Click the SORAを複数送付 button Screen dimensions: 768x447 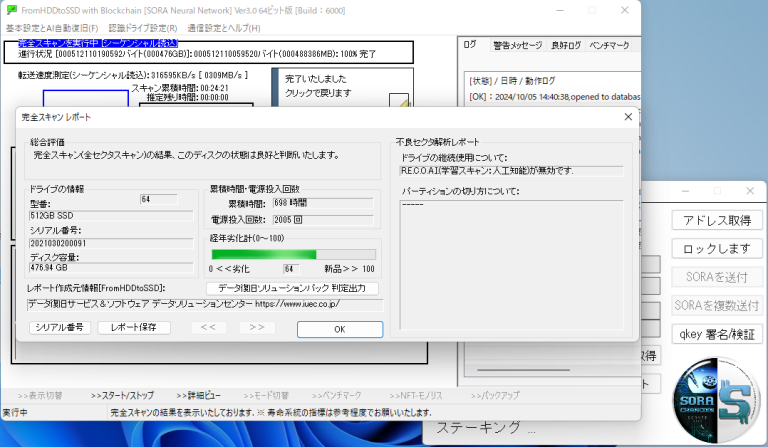point(717,306)
